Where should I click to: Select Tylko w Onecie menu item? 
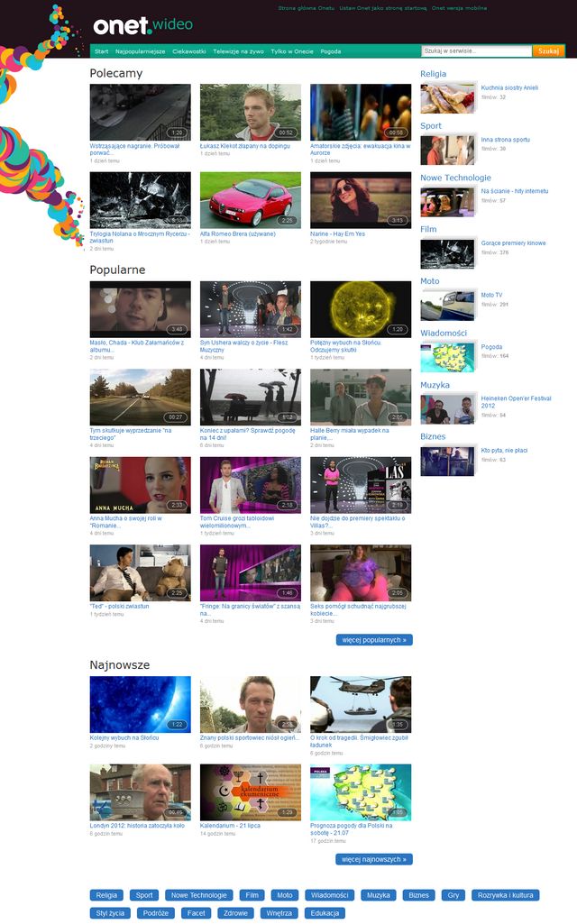pos(292,51)
